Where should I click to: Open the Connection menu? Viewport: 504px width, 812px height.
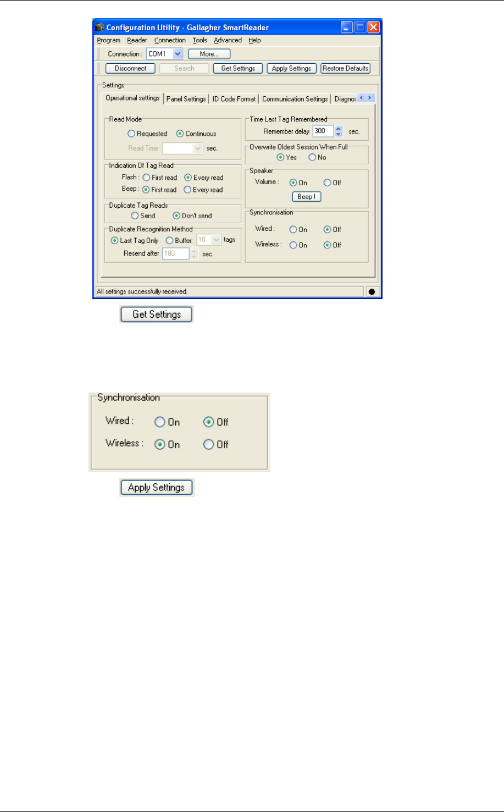tap(170, 40)
